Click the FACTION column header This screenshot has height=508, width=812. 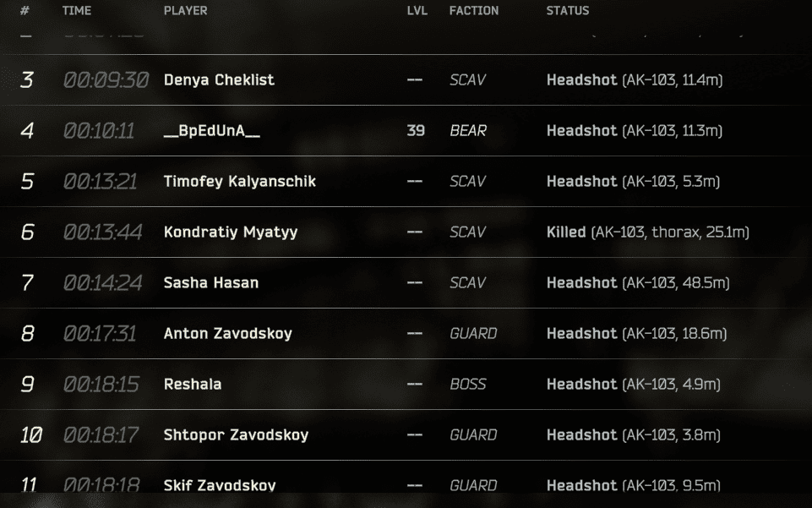pyautogui.click(x=474, y=11)
